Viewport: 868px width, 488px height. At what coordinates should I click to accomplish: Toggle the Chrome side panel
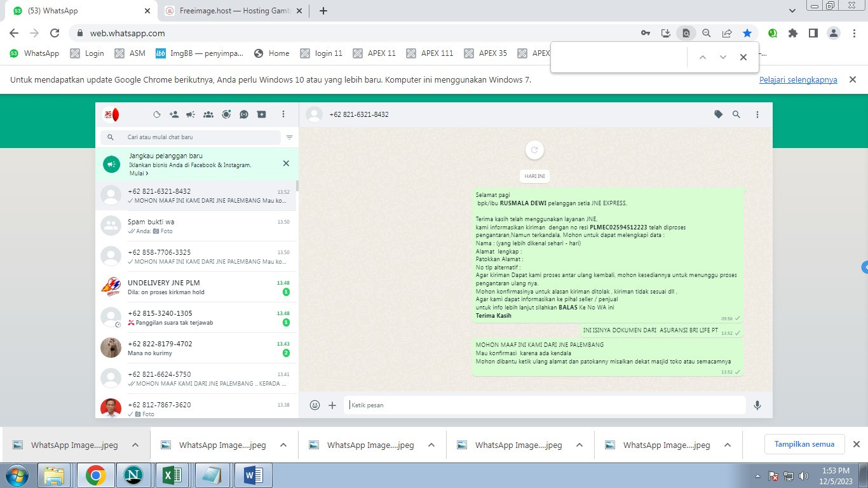(x=813, y=33)
